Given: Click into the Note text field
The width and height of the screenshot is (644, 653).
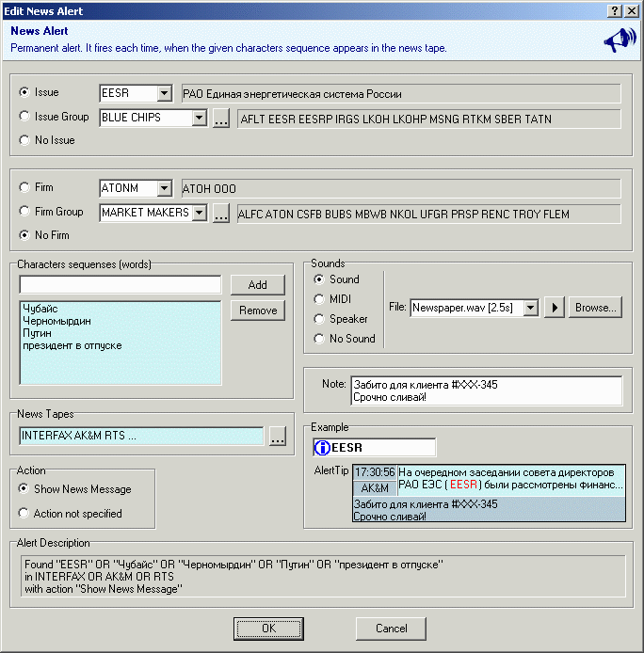Looking at the screenshot, I should (487, 390).
